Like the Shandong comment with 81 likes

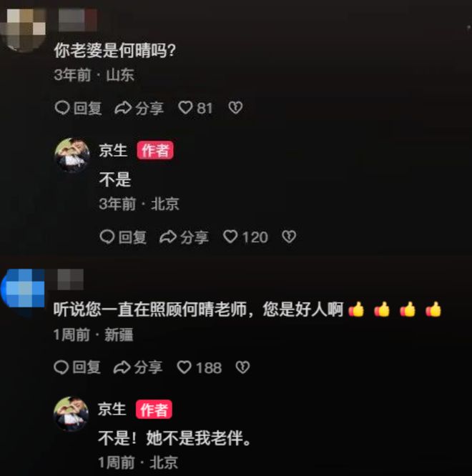(x=195, y=108)
